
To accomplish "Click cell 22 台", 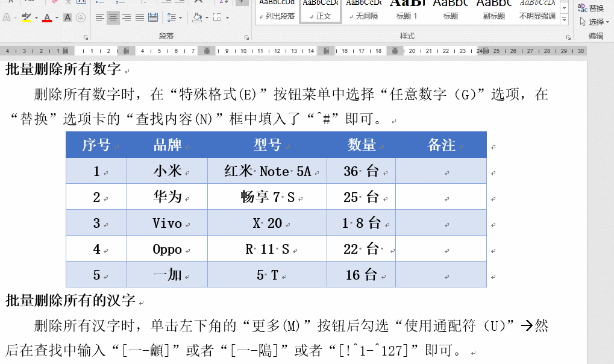I will click(x=362, y=249).
